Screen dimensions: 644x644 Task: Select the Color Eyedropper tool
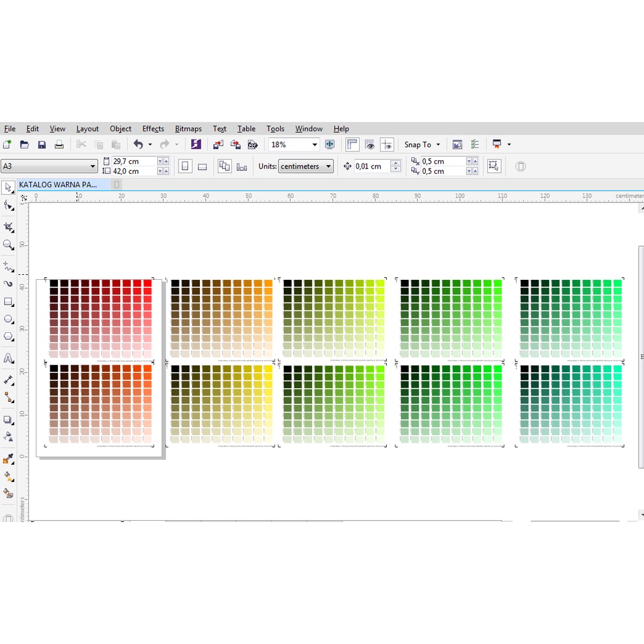(x=8, y=460)
